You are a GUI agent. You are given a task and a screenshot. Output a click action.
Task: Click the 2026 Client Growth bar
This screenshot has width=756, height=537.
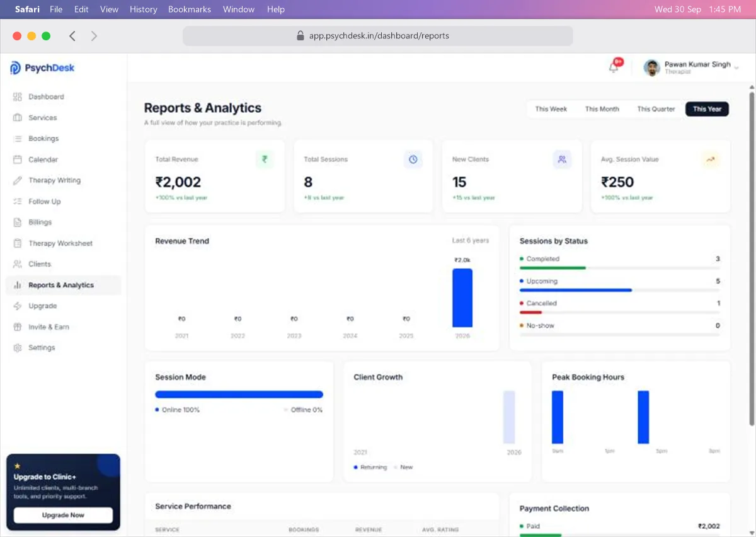pyautogui.click(x=509, y=417)
